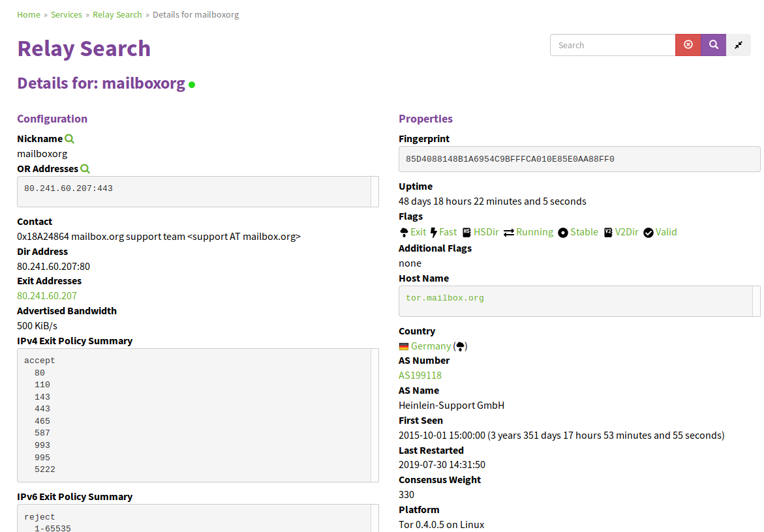
Task: Click the Valid flag checkmark icon
Action: coord(649,232)
